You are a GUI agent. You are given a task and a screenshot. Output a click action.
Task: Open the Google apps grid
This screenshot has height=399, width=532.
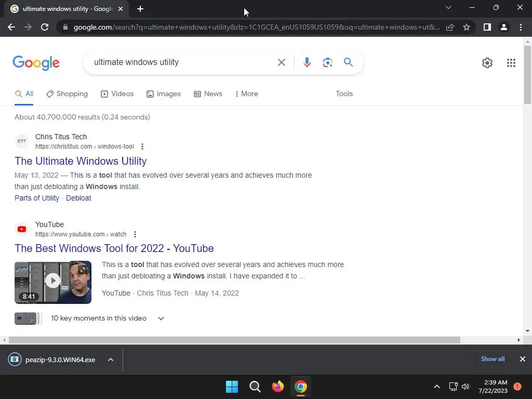pos(511,63)
